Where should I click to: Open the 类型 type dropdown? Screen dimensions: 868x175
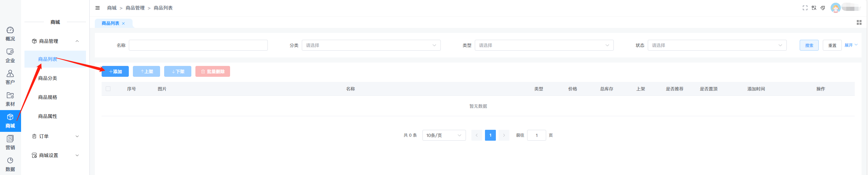[544, 45]
